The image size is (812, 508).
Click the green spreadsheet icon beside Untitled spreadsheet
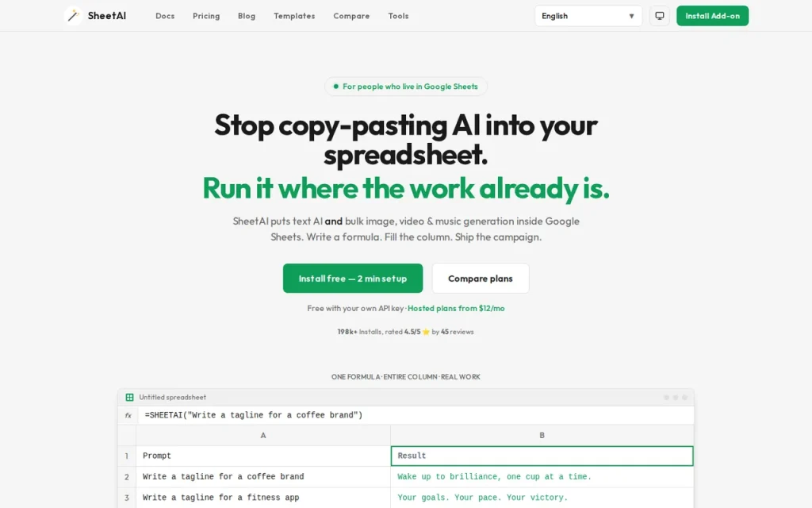129,397
